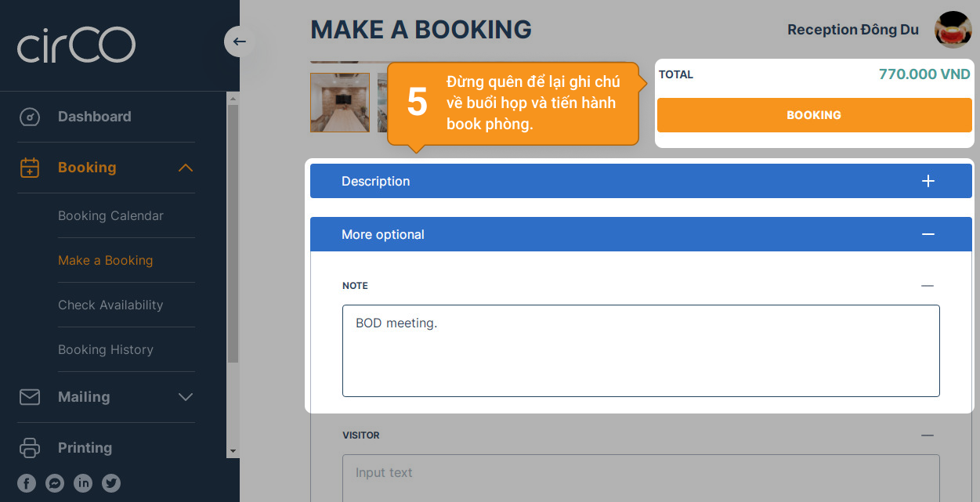Click the Dashboard gauge icon
The width and height of the screenshot is (980, 502).
(30, 117)
